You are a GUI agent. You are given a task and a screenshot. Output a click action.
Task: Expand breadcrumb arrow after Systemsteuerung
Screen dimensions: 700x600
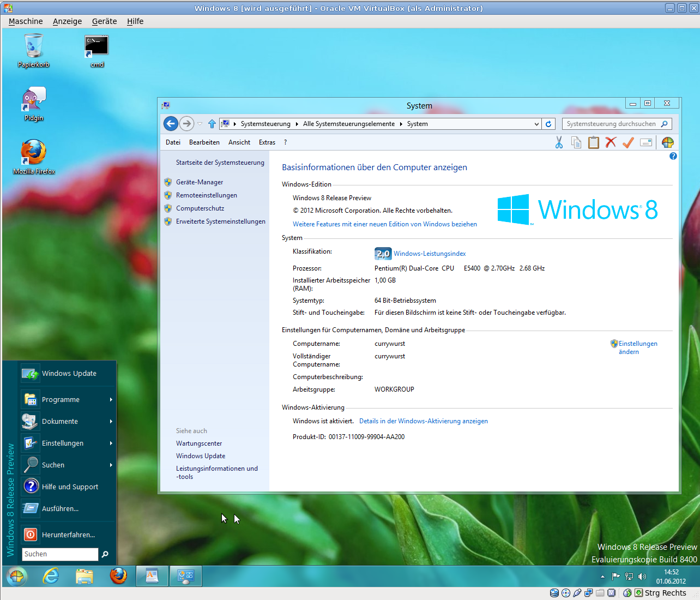[x=297, y=124]
